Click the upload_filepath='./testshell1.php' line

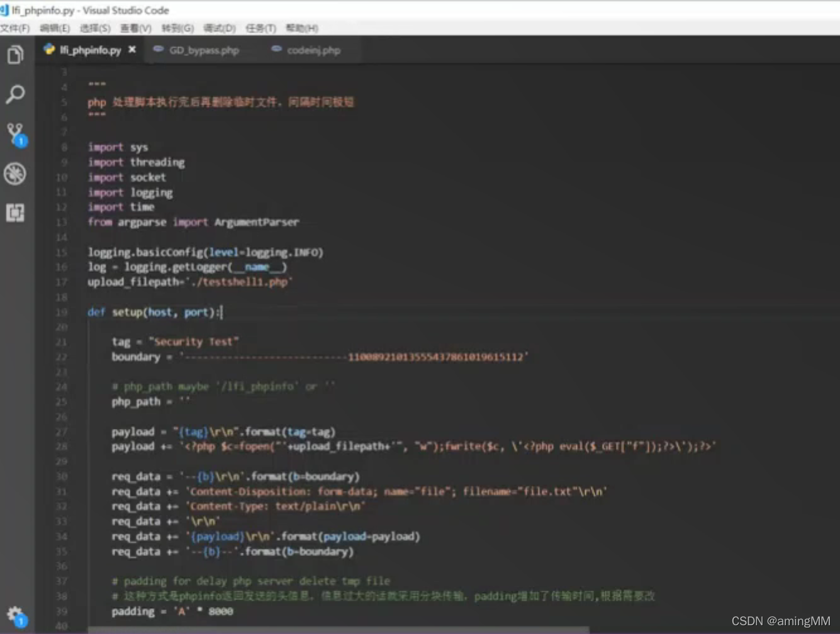click(x=190, y=282)
